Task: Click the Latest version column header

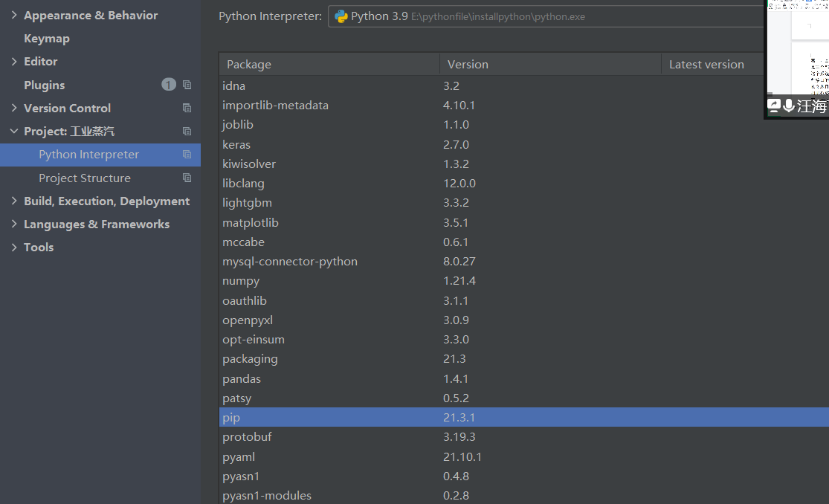Action: [x=706, y=64]
